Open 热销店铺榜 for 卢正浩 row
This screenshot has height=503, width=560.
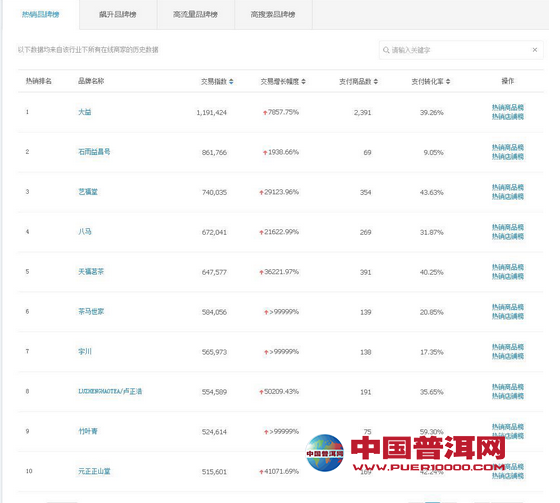coord(508,397)
